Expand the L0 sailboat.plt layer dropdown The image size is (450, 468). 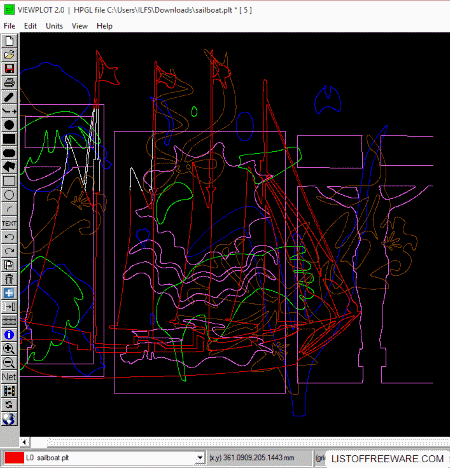(200, 458)
